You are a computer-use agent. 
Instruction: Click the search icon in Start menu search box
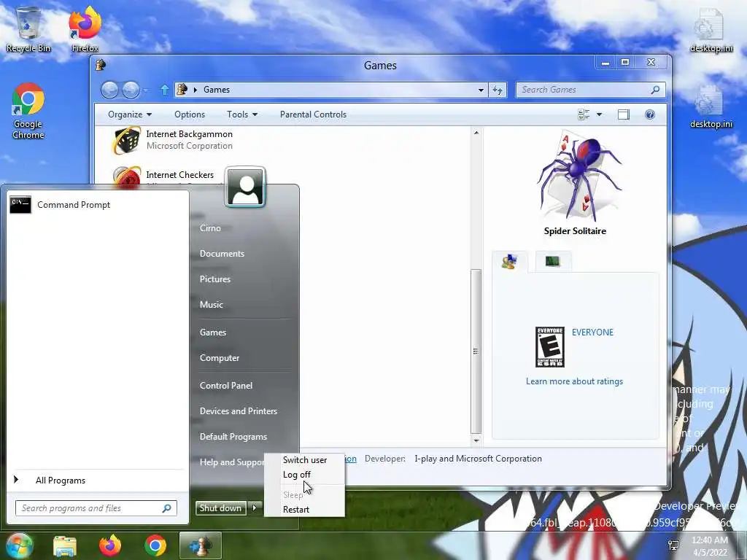pyautogui.click(x=167, y=508)
